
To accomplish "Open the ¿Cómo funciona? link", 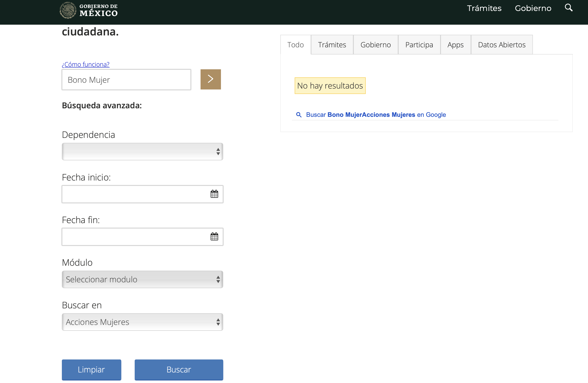I will (x=85, y=64).
